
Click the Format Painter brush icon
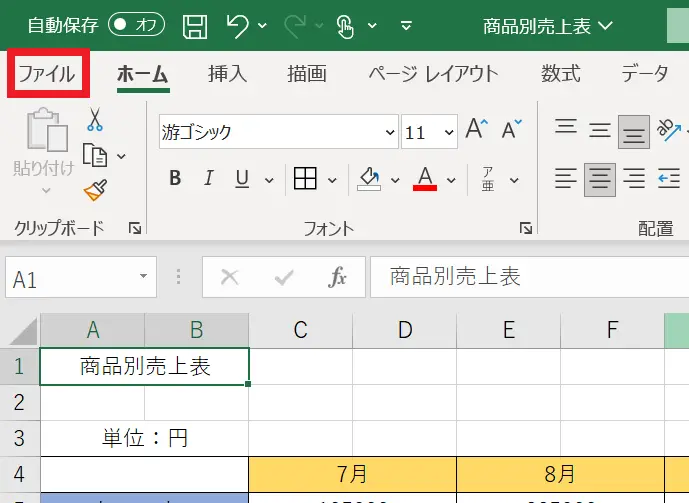95,190
